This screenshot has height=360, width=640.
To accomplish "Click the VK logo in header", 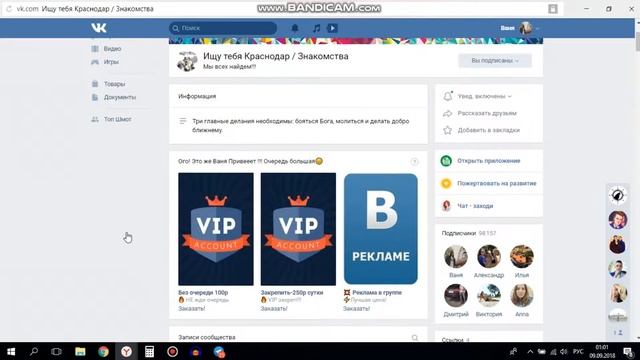I will point(99,28).
